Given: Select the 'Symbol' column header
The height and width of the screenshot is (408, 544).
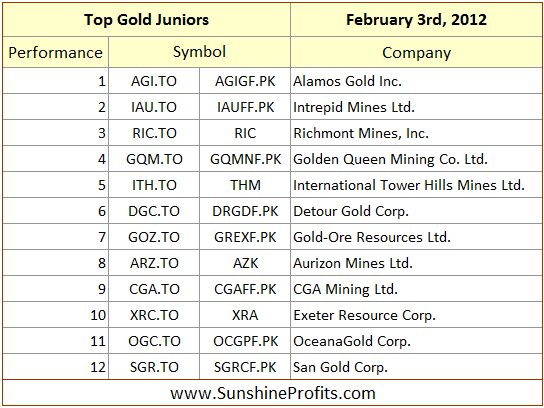Looking at the screenshot, I should (199, 52).
